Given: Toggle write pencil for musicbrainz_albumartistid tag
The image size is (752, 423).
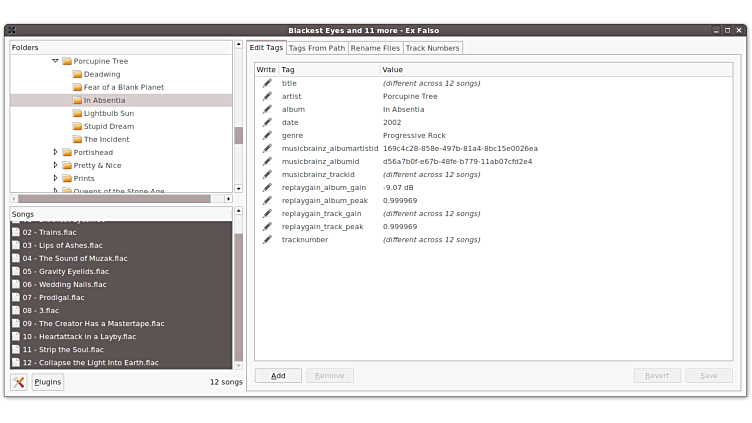Looking at the screenshot, I should click(x=267, y=148).
